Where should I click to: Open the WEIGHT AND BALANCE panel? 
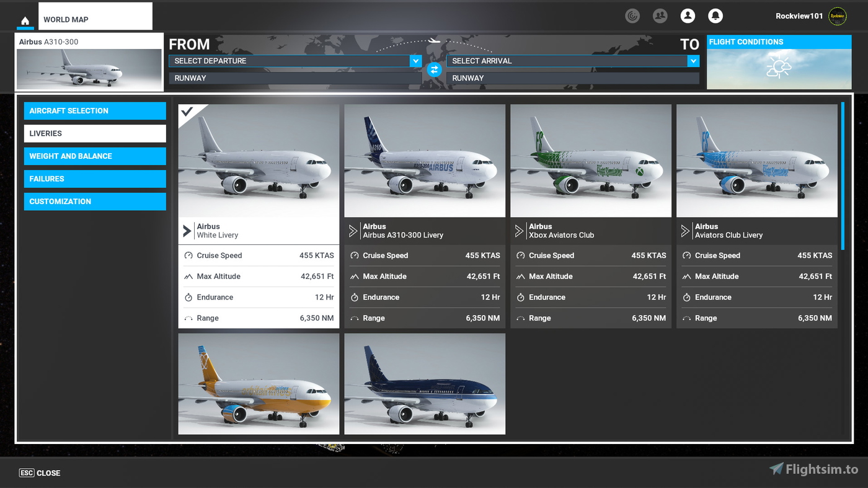pos(94,156)
